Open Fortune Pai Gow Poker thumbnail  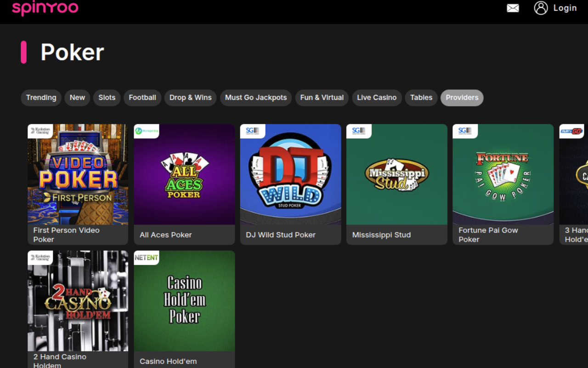click(x=503, y=174)
